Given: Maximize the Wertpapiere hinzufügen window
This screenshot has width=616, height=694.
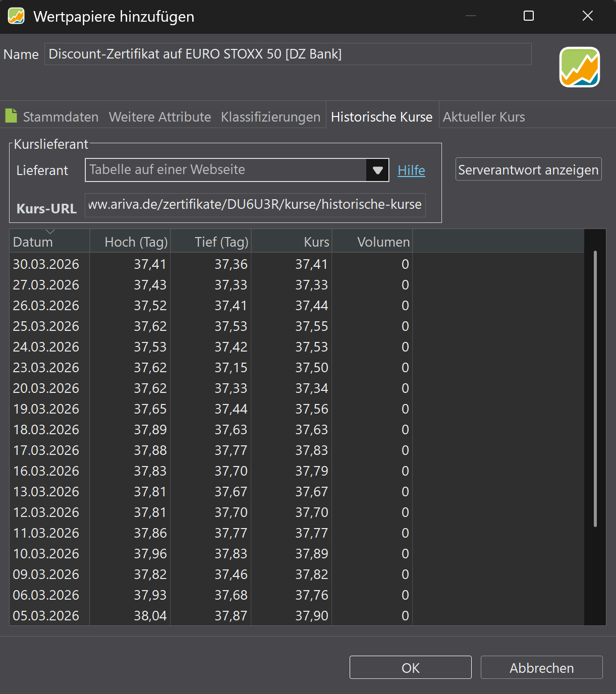Looking at the screenshot, I should [528, 16].
